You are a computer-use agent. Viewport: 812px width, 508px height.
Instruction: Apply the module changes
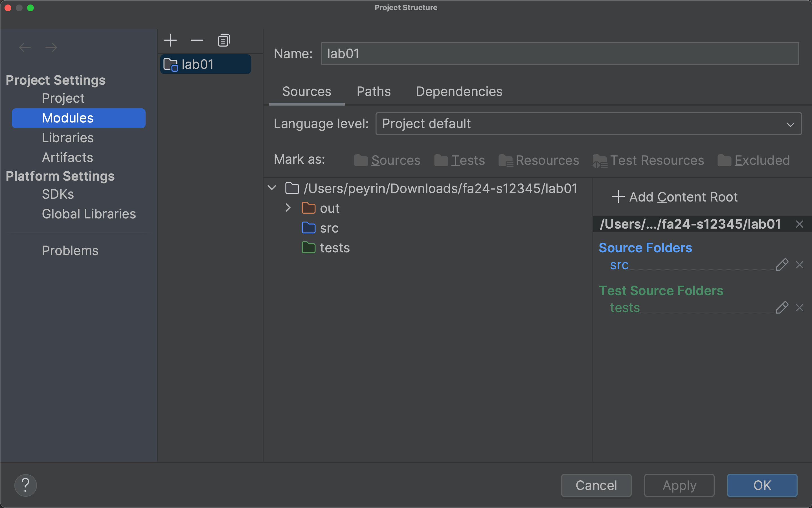(679, 485)
